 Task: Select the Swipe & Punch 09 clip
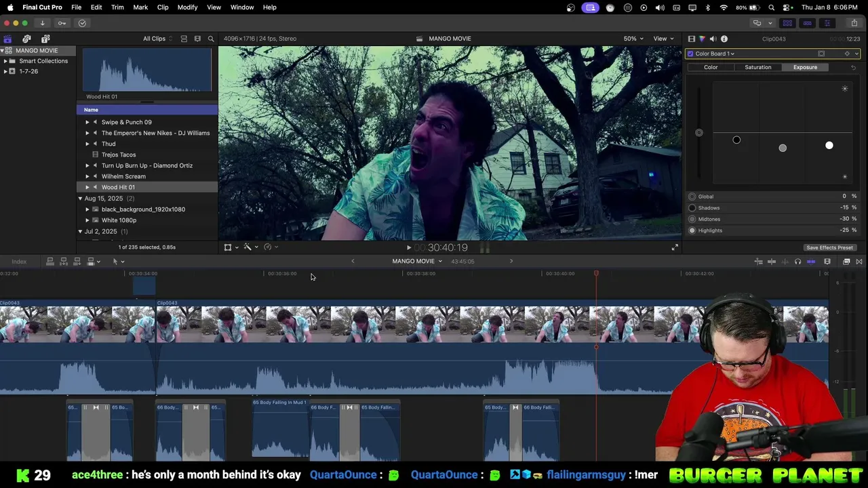pyautogui.click(x=126, y=122)
